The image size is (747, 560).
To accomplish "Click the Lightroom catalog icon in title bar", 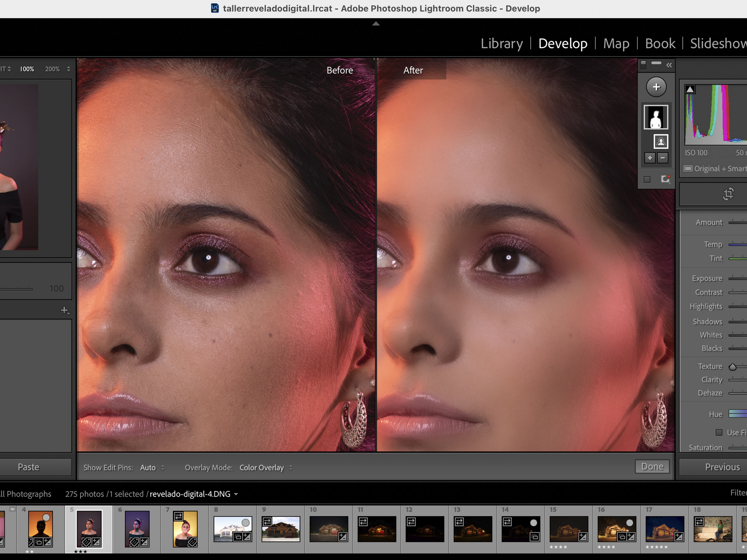I will (215, 8).
